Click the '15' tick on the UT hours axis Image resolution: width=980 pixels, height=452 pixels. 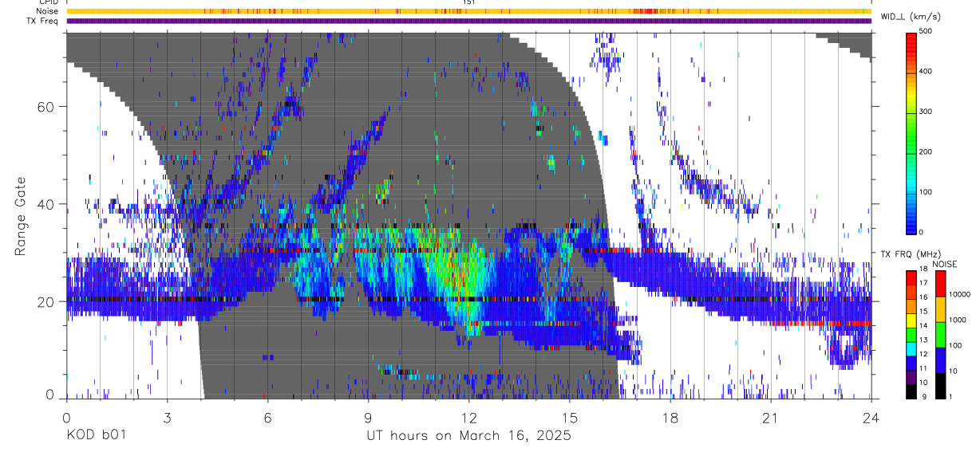570,417
